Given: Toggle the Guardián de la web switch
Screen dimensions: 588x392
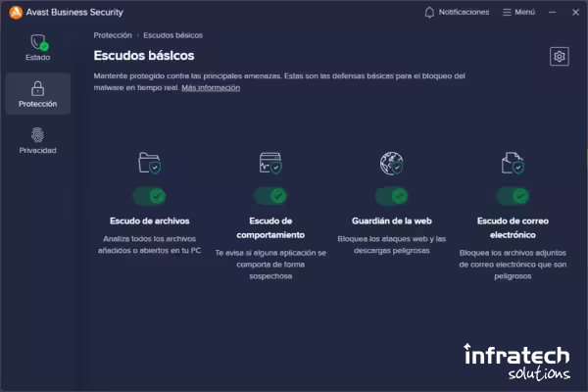Looking at the screenshot, I should (x=391, y=196).
